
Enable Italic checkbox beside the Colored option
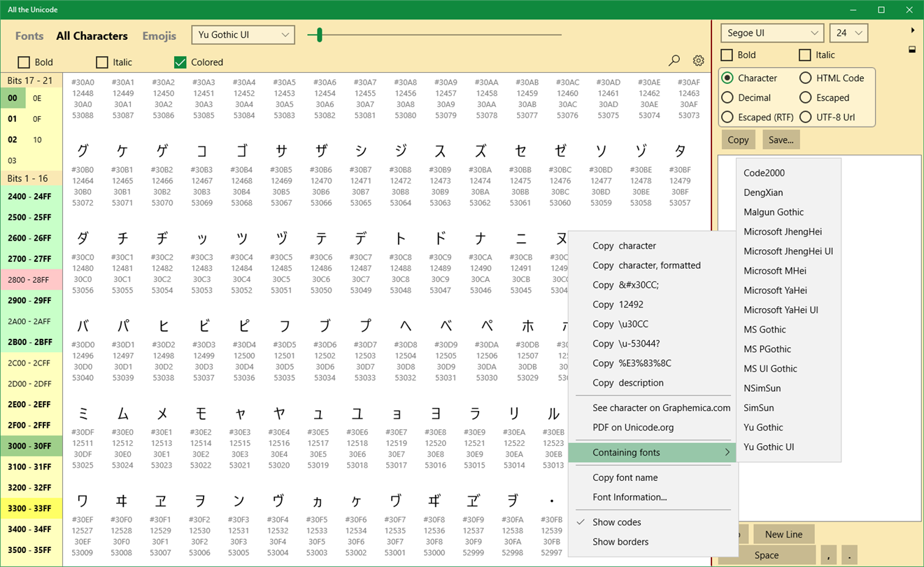(102, 62)
